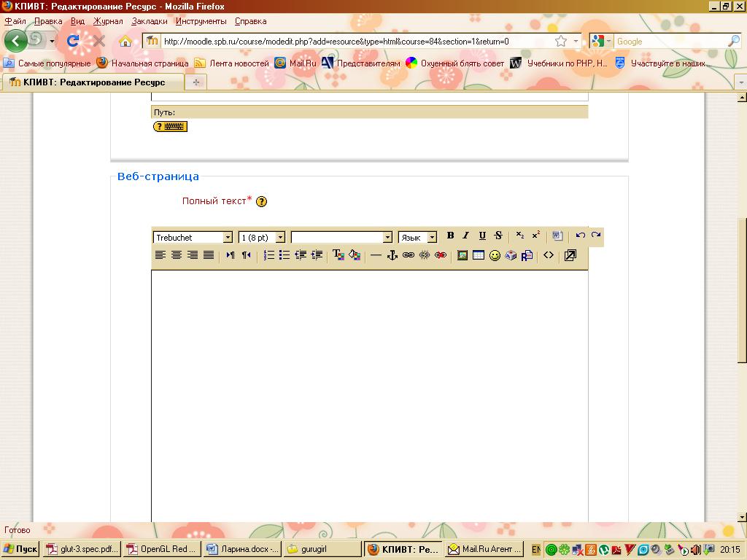
Task: Open the Язык language dropdown
Action: pos(417,237)
